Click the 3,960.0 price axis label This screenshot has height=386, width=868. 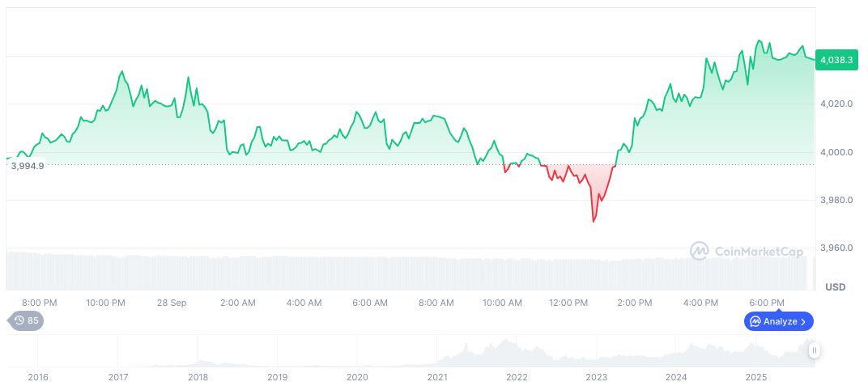(836, 248)
